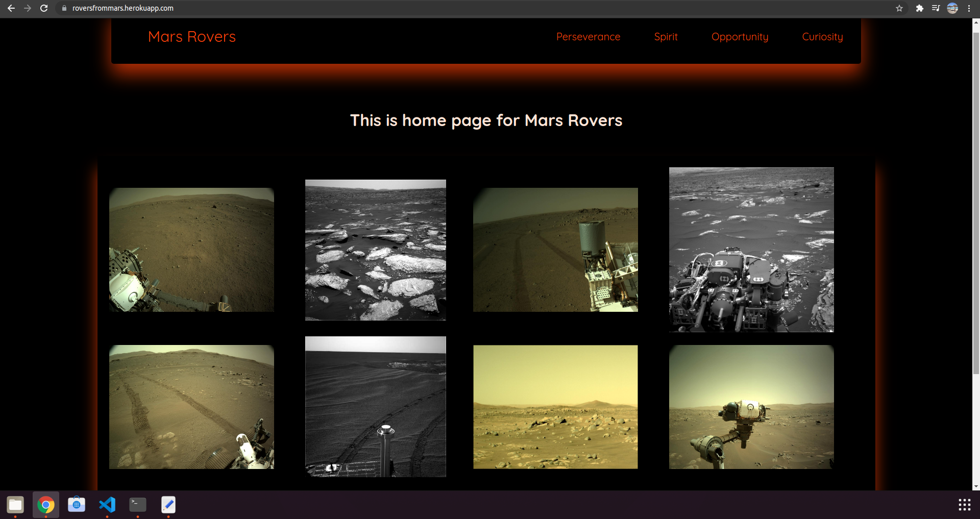Open the Perseverance page
This screenshot has height=519, width=980.
tap(588, 36)
